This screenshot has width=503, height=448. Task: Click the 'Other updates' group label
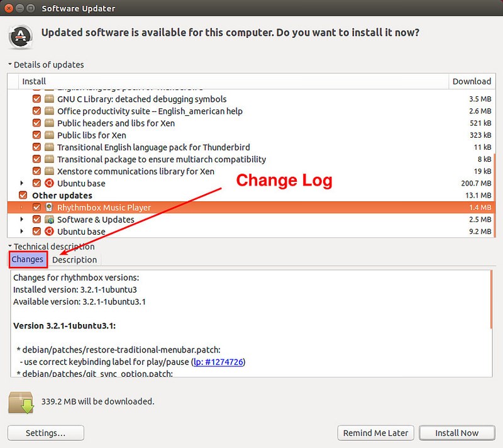pyautogui.click(x=62, y=196)
